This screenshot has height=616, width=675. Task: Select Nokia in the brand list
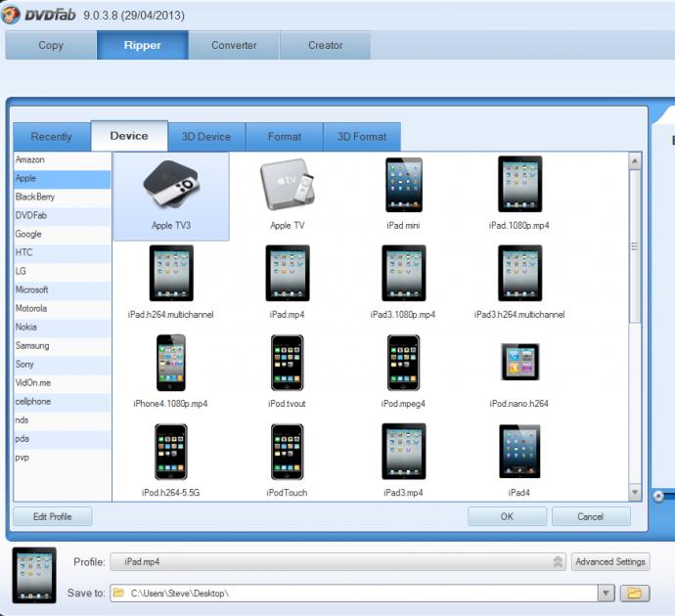[x=62, y=328]
